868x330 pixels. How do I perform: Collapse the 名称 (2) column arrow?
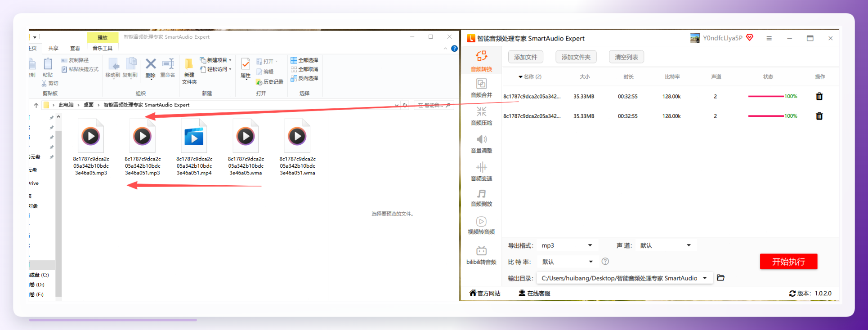tap(520, 77)
